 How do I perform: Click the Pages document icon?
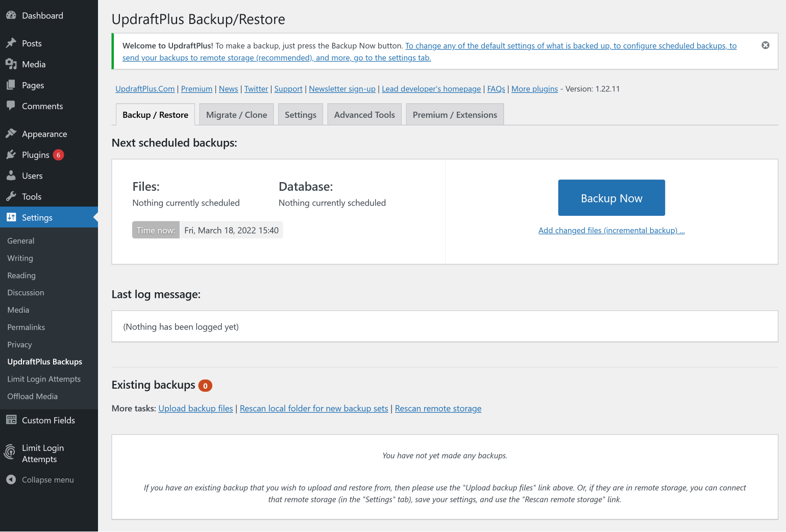tap(11, 85)
